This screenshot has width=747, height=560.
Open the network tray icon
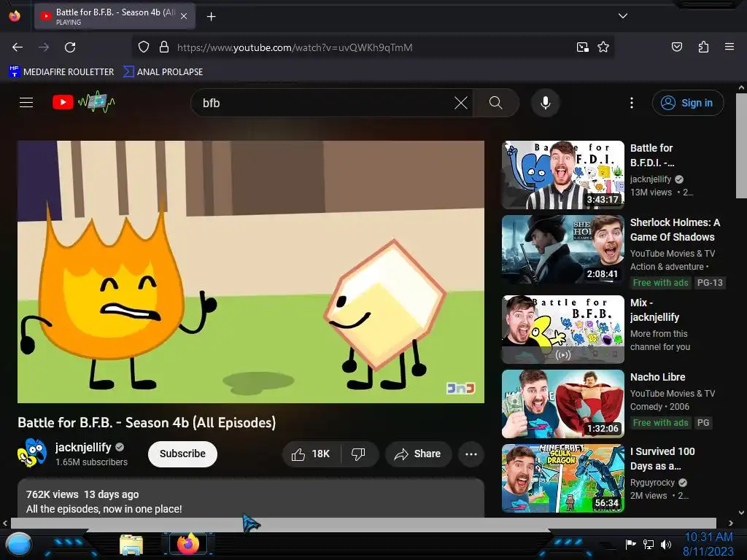[649, 544]
